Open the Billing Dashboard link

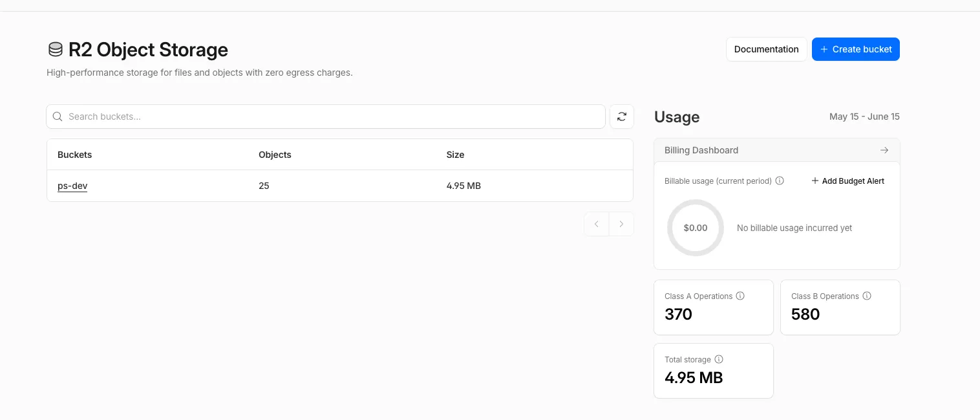point(776,150)
